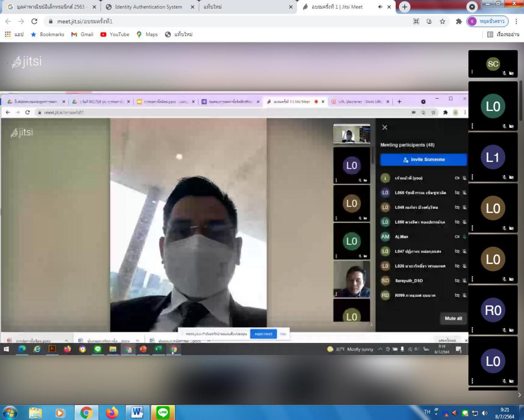Reload the Jitsi Meet page
This screenshot has width=524, height=420.
coord(34,21)
